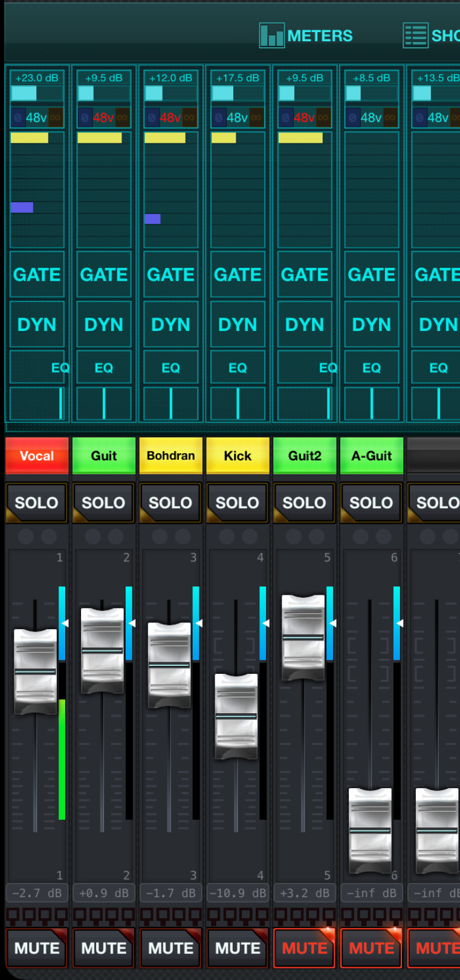The image size is (460, 980).
Task: Open DYN processor for Bohdran channel
Action: click(171, 324)
